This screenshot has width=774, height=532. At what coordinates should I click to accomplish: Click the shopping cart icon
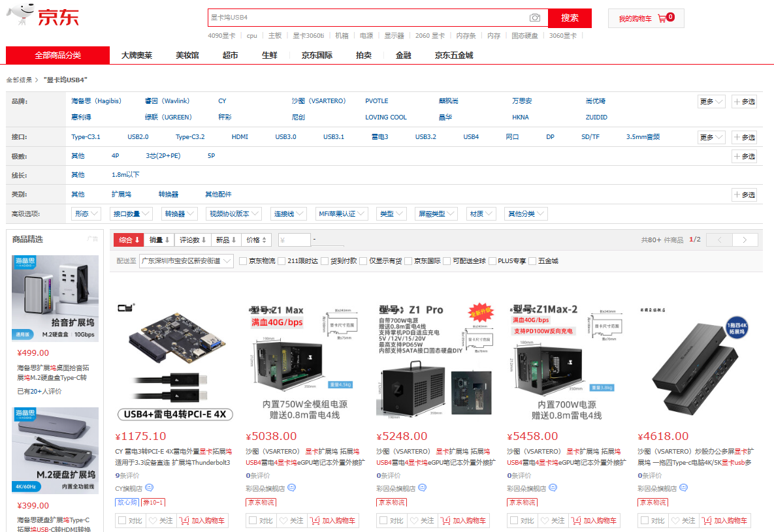(662, 19)
